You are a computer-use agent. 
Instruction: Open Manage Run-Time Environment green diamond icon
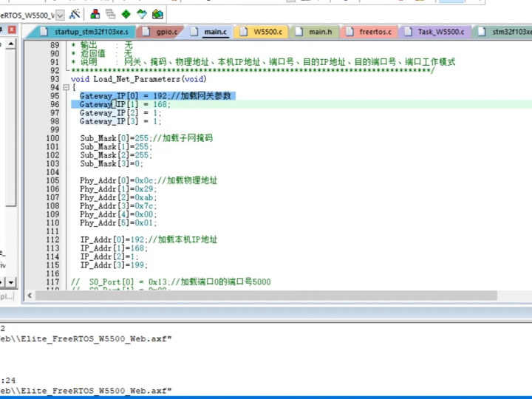[x=126, y=14]
